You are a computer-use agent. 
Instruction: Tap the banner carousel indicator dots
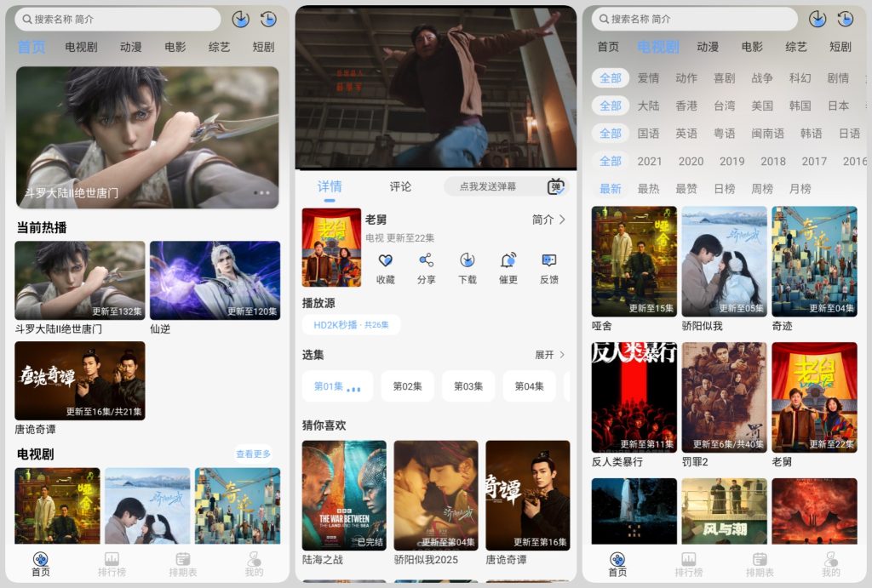click(261, 193)
